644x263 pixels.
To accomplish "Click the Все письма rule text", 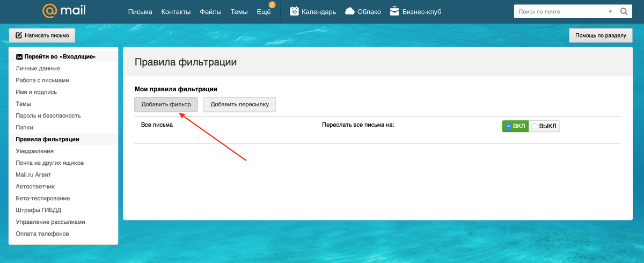I will (157, 124).
